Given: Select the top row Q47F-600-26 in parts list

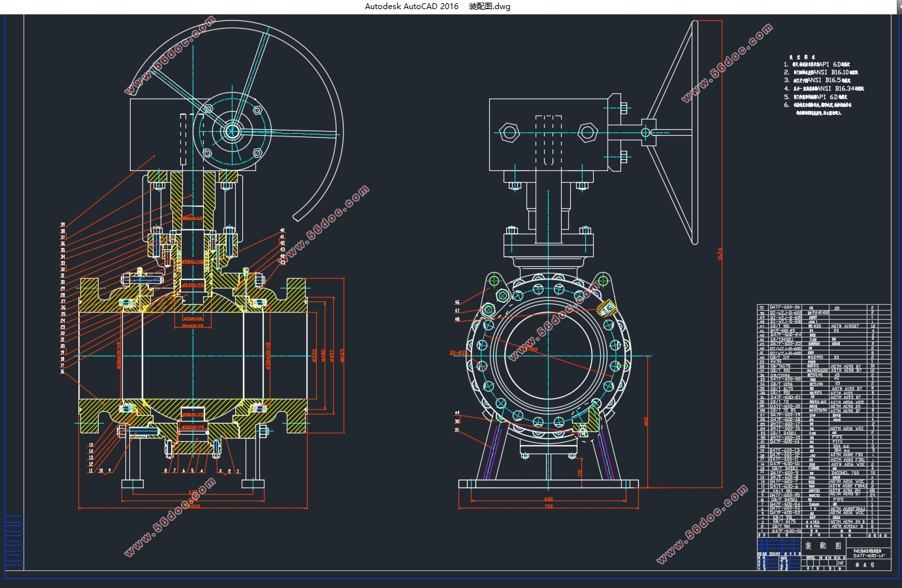Looking at the screenshot, I should click(824, 307).
